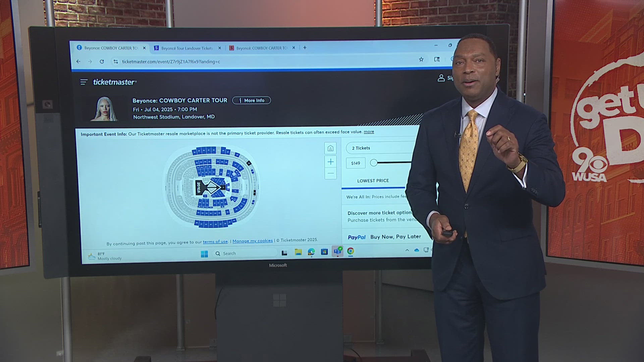
Task: Open the side panel search icon
Action: (x=437, y=59)
